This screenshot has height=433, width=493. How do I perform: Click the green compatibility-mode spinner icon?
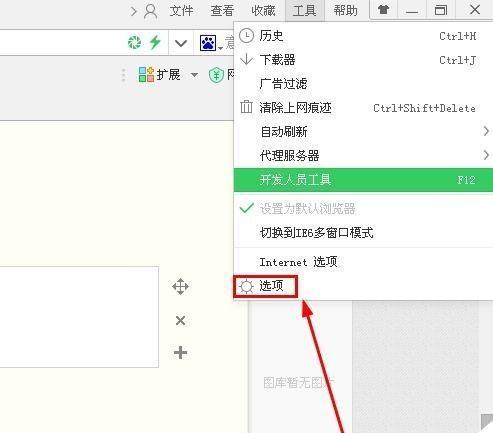[134, 42]
